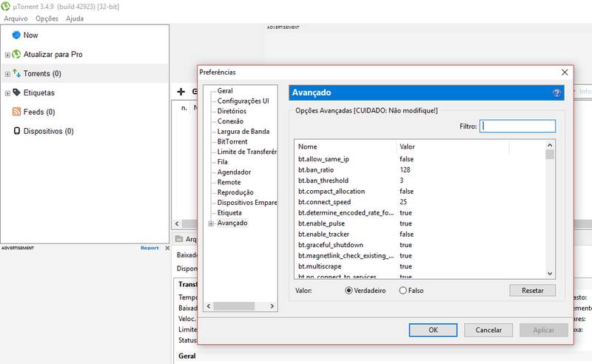
Task: Expand the Torrents sidebar node
Action: [x=7, y=75]
